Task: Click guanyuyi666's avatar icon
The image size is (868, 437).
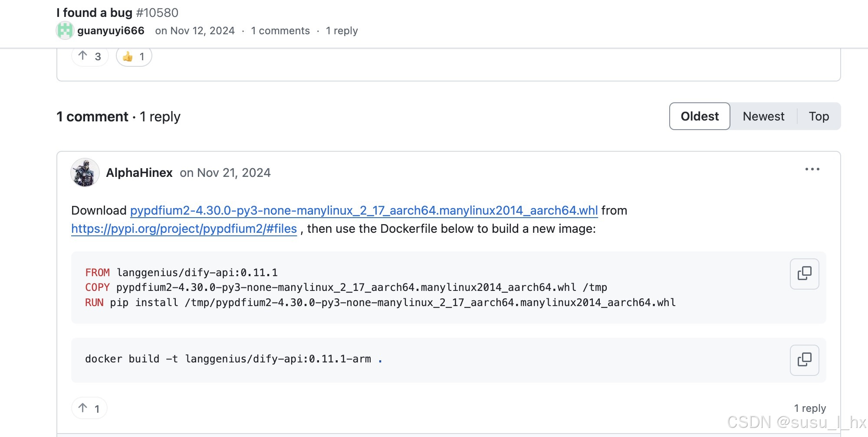Action: (x=65, y=31)
